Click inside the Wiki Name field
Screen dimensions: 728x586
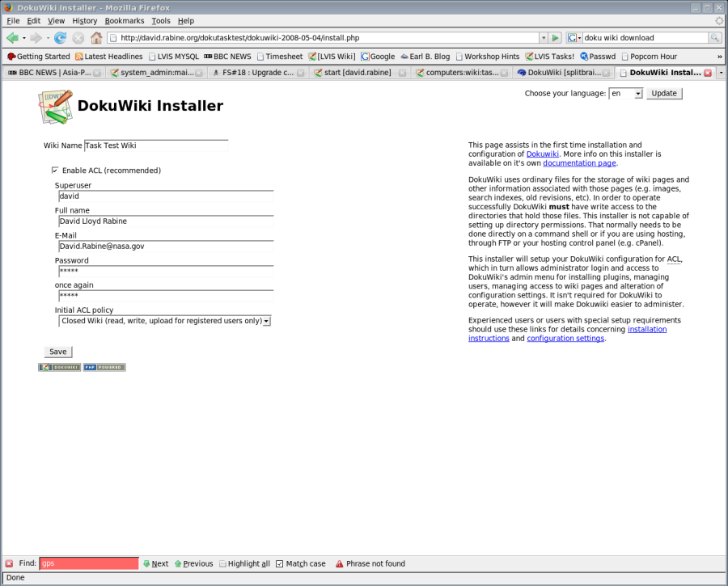pos(156,145)
